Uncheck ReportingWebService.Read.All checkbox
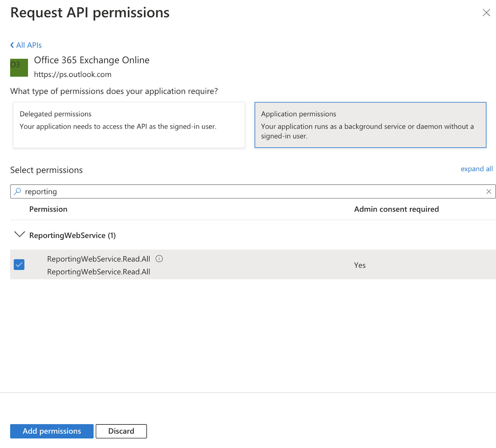 [19, 265]
